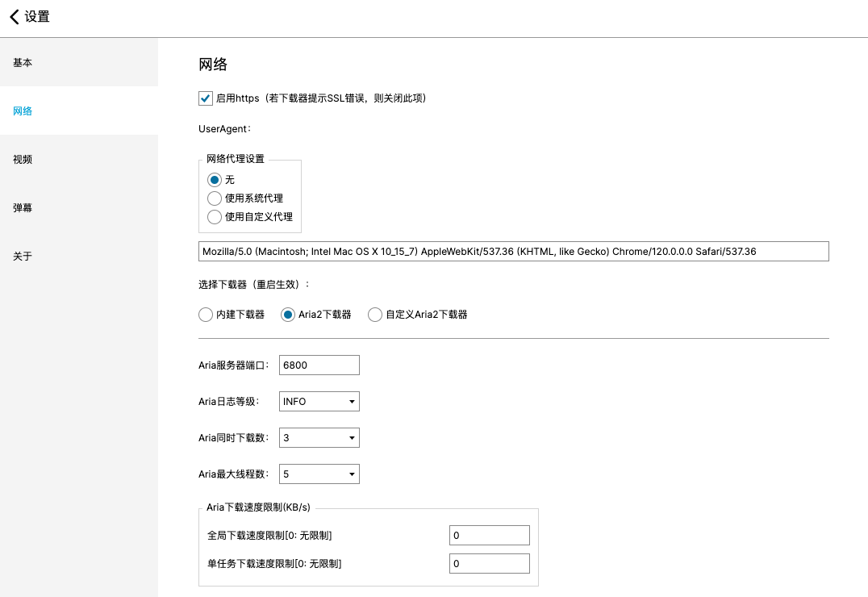Focus the 单任务下载速度限制 input field

pyautogui.click(x=489, y=564)
